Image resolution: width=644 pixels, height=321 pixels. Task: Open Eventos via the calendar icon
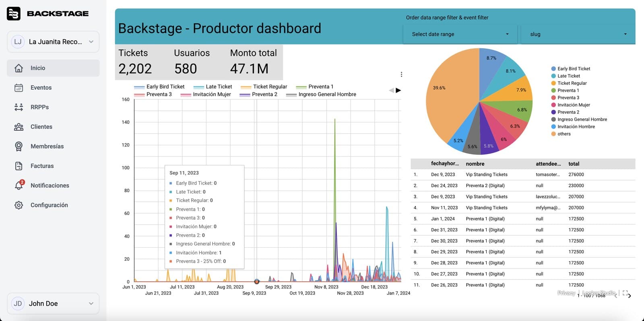(19, 88)
